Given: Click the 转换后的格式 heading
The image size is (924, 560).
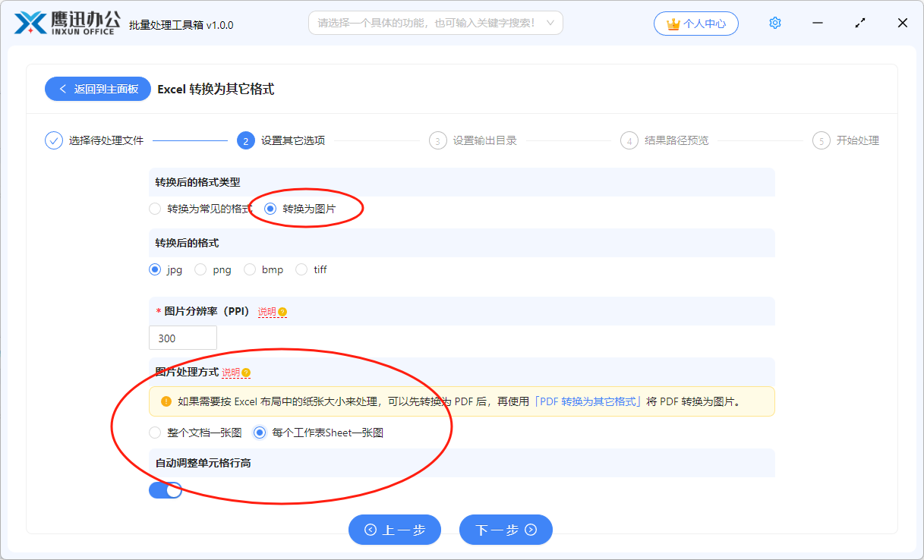Looking at the screenshot, I should (x=187, y=243).
